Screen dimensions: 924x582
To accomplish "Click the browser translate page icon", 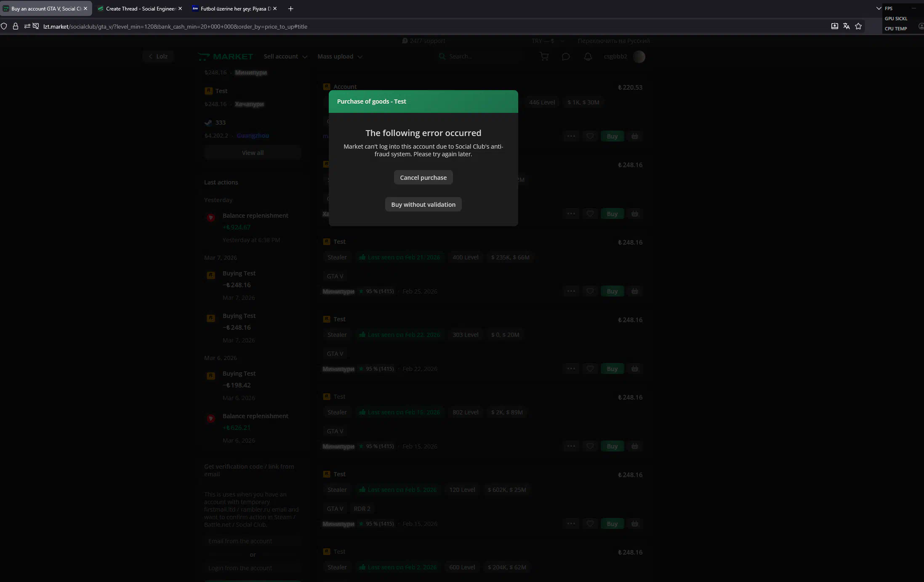I will pyautogui.click(x=846, y=26).
